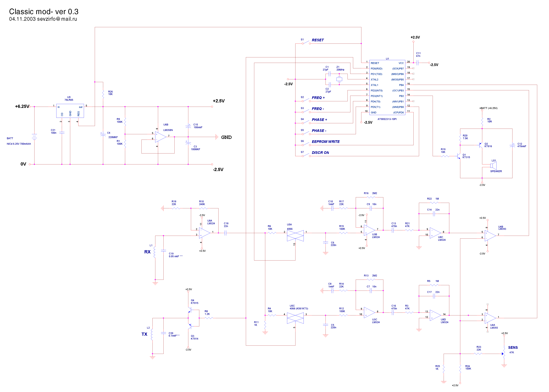The image size is (549, 392).
Task: Click the Classic mod- ver 0.3 title
Action: pyautogui.click(x=44, y=12)
